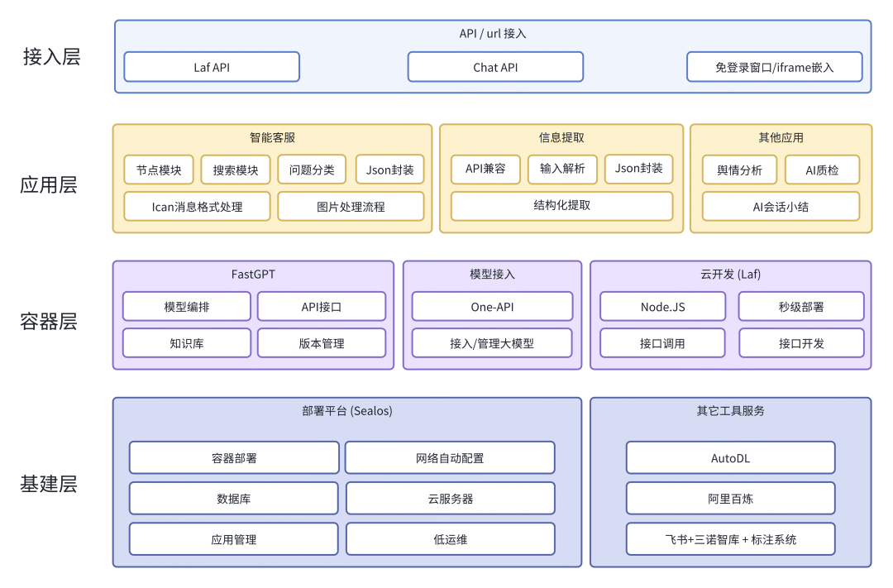893x588 pixels.
Task: Click the 基建层 layer label
Action: pos(49,485)
